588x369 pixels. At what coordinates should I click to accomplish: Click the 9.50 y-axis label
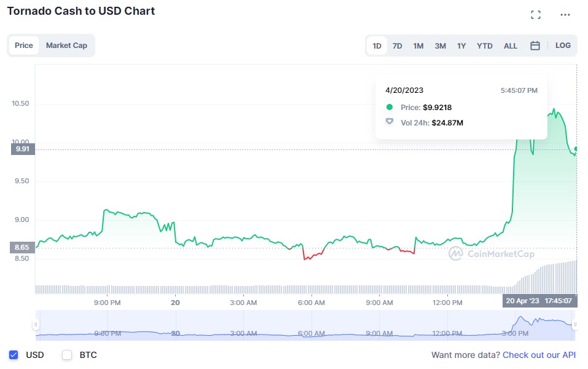[x=22, y=181]
